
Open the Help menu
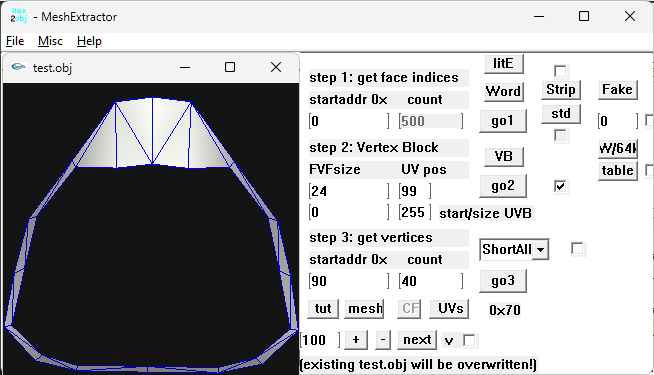(89, 41)
